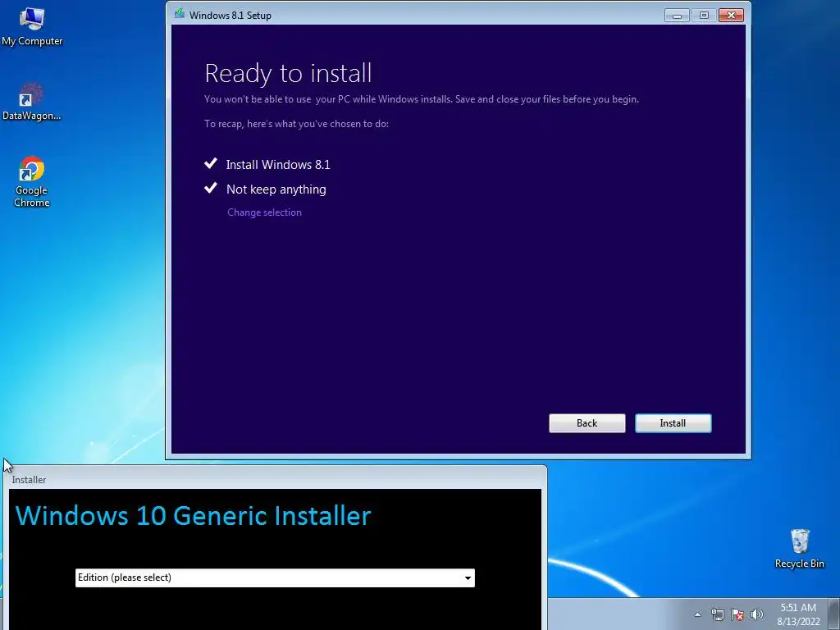Open the Edition (please select) dropdown
Screen dimensions: 840x630
coord(275,577)
